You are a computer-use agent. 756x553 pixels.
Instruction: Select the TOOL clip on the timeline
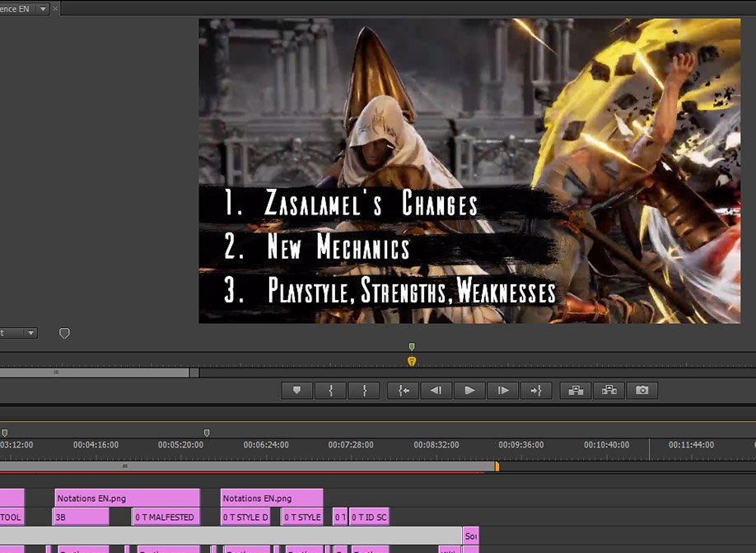(x=12, y=517)
